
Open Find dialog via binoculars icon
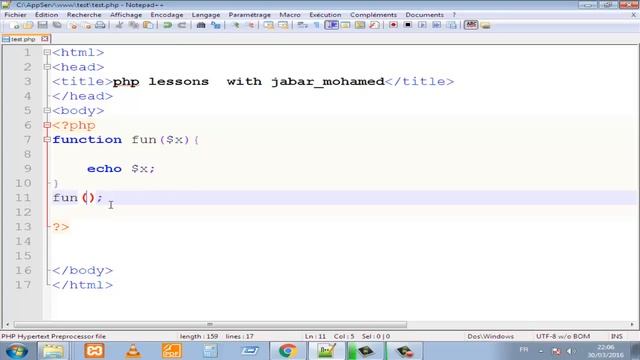click(x=201, y=25)
